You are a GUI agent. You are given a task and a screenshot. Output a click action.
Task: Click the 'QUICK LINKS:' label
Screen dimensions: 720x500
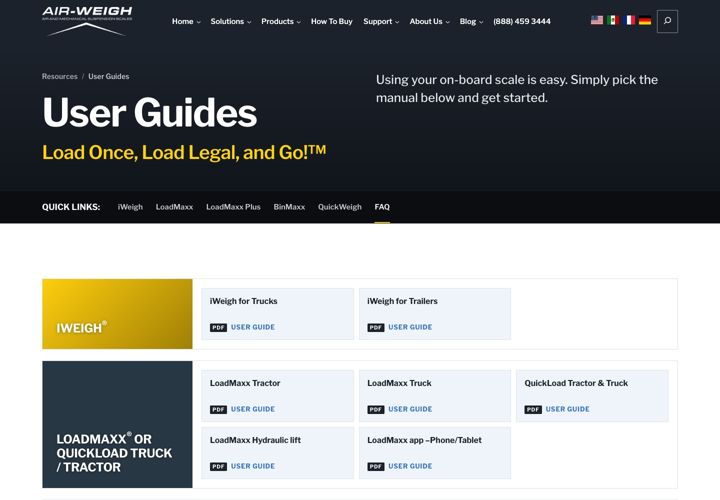click(71, 207)
